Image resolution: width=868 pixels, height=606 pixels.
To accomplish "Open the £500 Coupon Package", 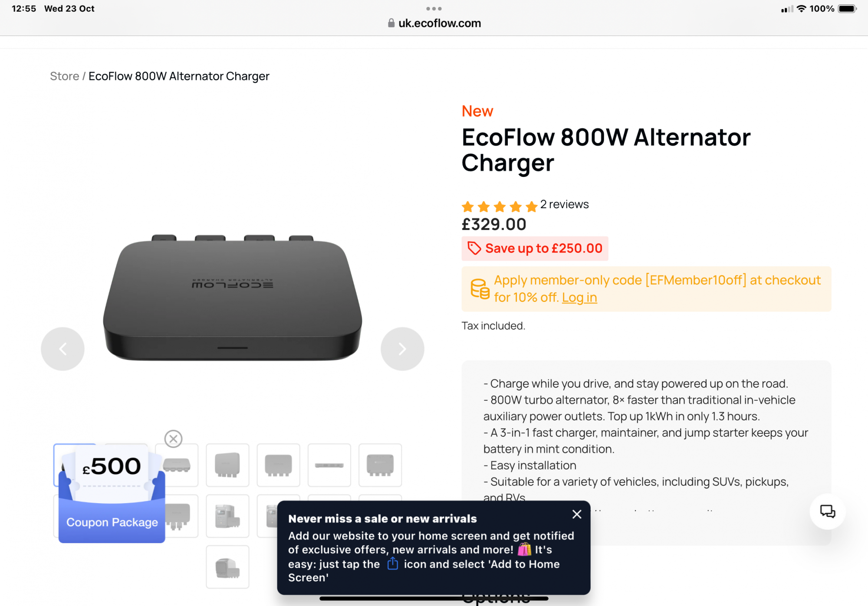I will [x=112, y=495].
